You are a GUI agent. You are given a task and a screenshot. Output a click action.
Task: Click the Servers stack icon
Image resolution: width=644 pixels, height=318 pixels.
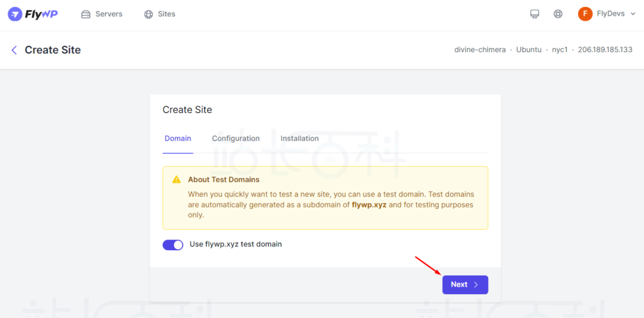pos(86,14)
